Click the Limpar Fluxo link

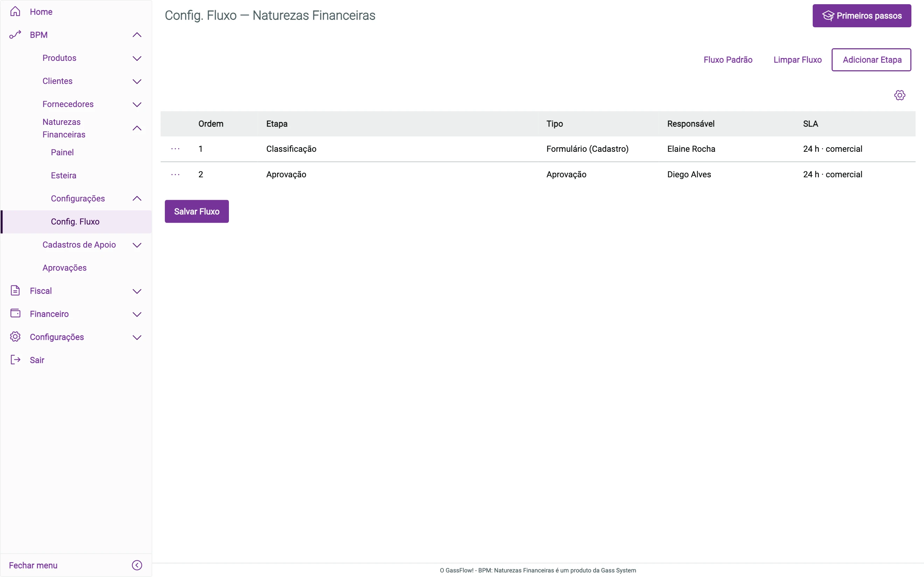[797, 60]
